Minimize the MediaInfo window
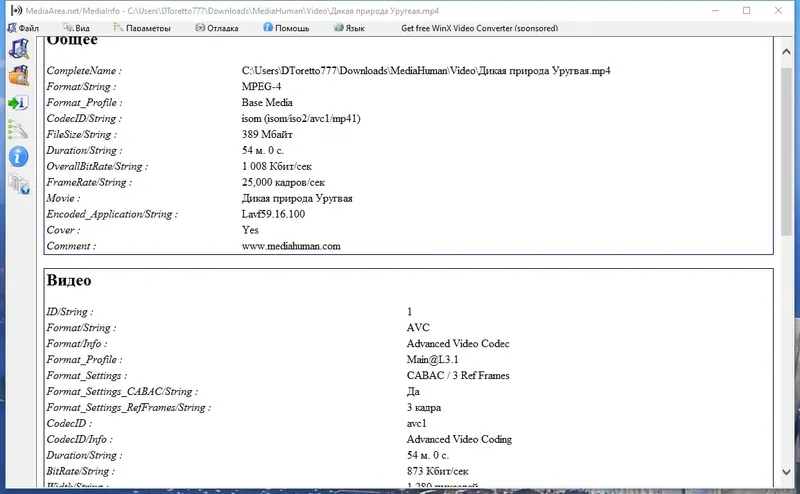Image resolution: width=800 pixels, height=494 pixels. point(715,10)
